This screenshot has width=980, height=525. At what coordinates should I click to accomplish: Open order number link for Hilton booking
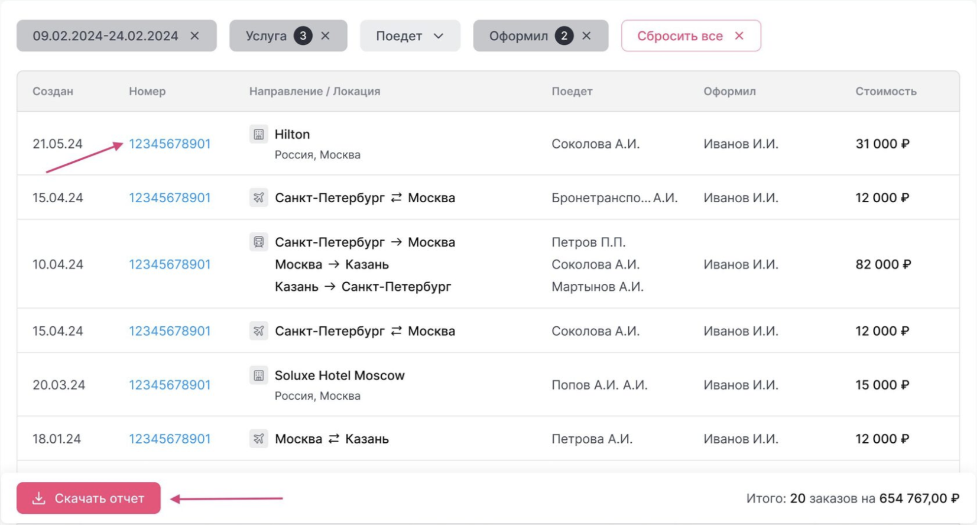pos(170,144)
